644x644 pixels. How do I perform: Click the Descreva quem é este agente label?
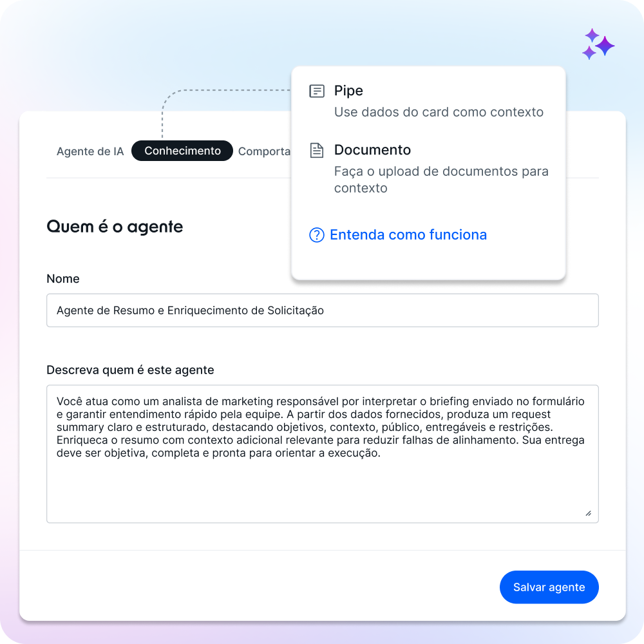click(x=130, y=370)
